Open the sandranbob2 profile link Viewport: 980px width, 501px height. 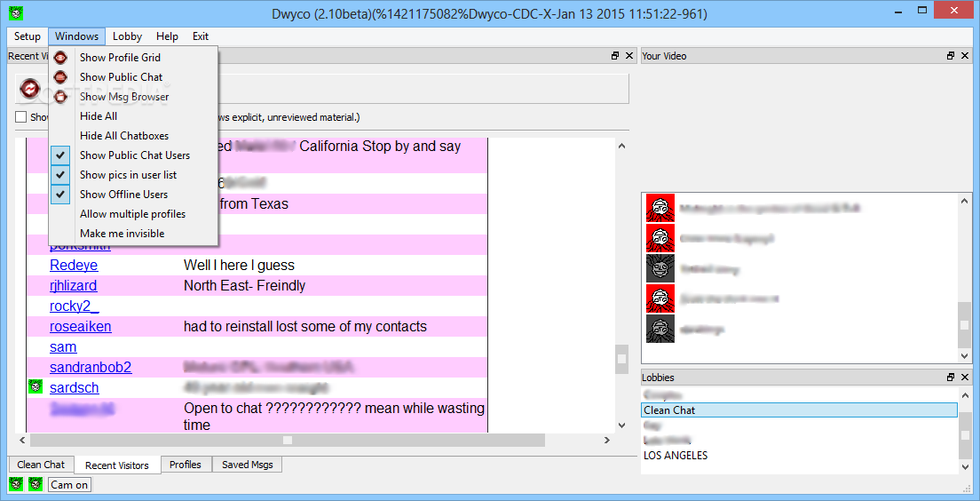click(91, 367)
